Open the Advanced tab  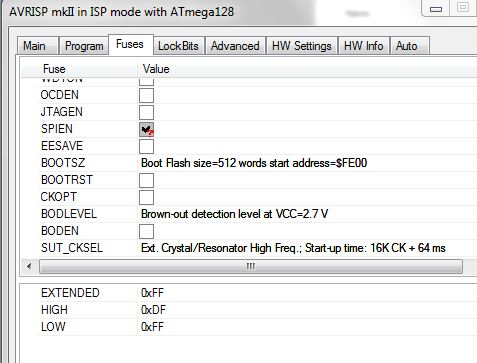click(235, 46)
